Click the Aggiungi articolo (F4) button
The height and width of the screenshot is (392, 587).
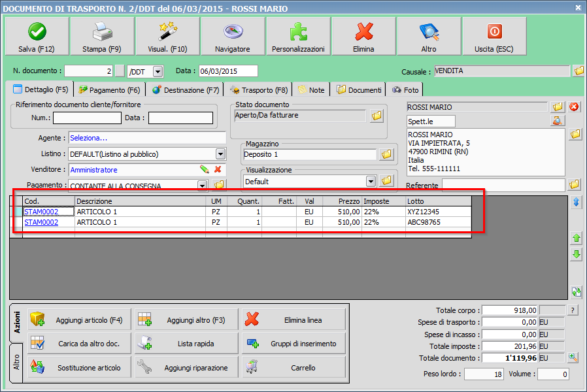78,320
